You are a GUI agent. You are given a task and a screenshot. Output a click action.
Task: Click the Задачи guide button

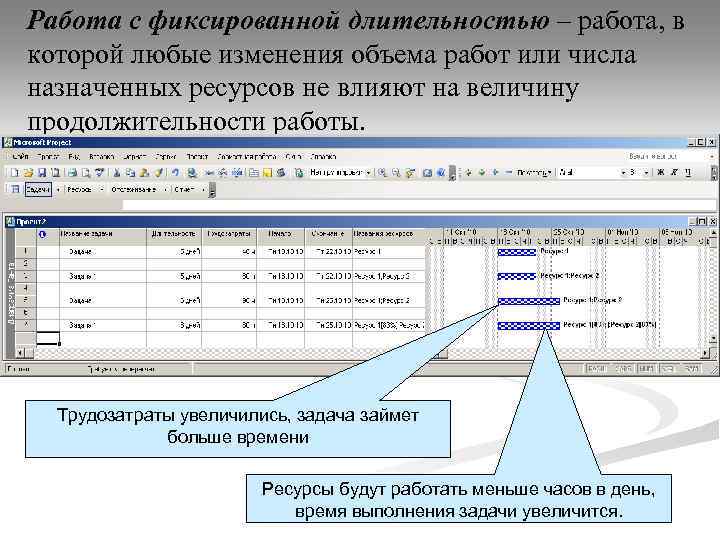(38, 189)
